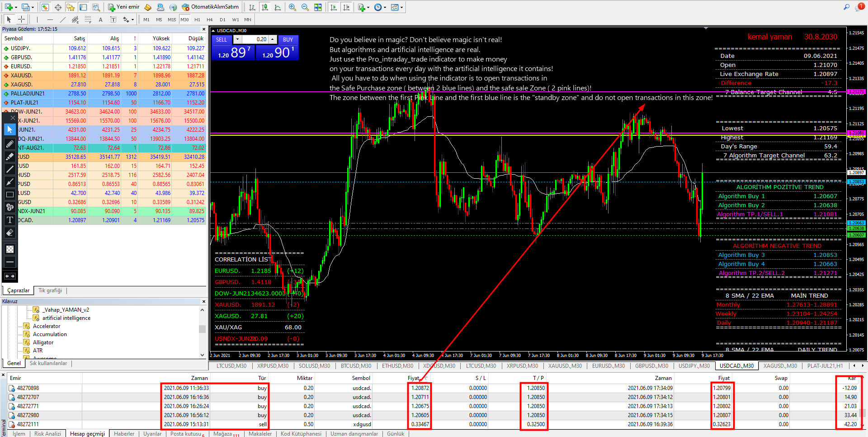This screenshot has width=868, height=437.
Task: Open the indicators list dropdown arrow
Action: pyautogui.click(x=368, y=8)
